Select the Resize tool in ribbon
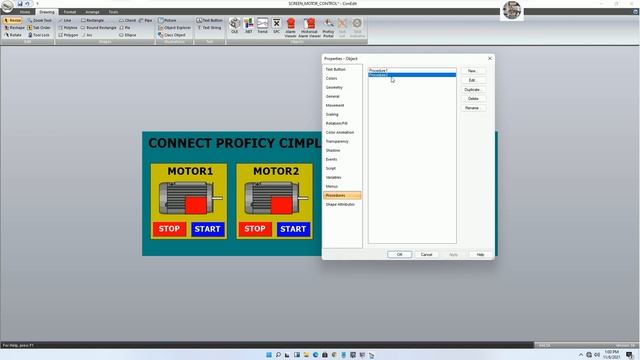 [13, 20]
